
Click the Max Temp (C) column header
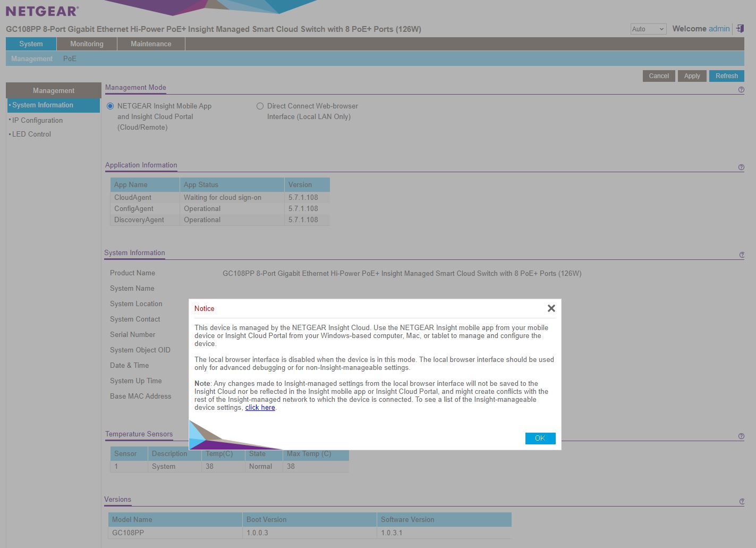(x=316, y=454)
